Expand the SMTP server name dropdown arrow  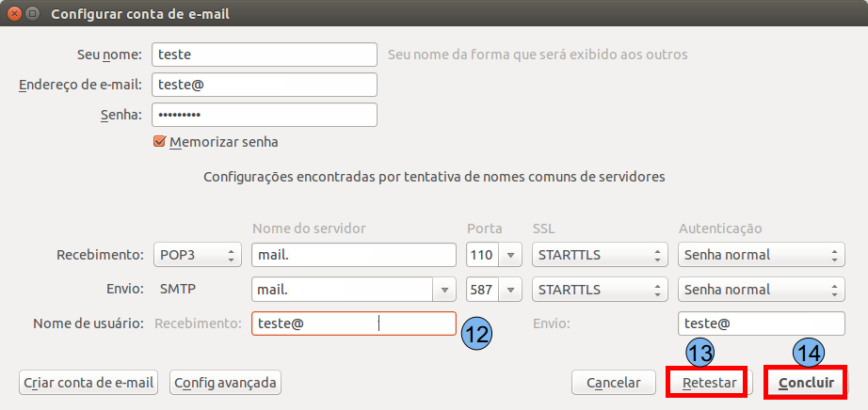tap(443, 290)
